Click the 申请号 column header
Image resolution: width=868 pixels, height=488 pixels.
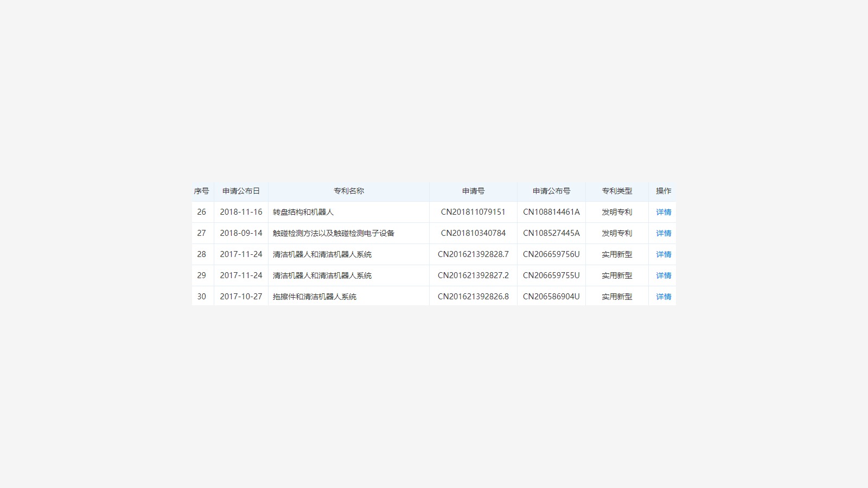point(473,191)
